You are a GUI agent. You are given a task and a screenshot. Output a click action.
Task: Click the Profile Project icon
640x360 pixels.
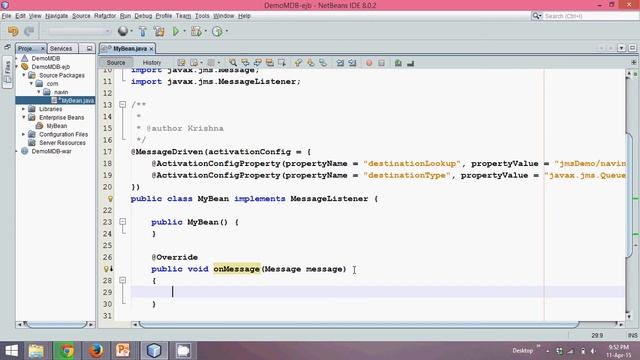(217, 31)
